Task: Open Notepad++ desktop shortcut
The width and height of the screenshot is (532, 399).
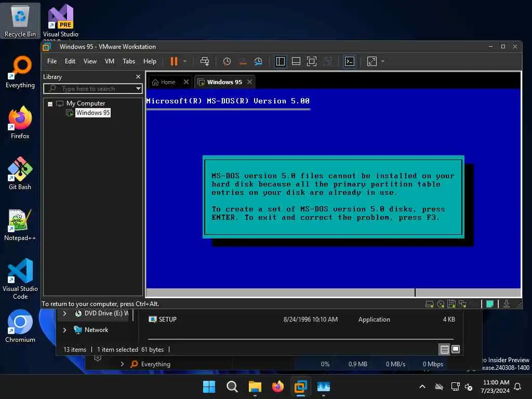Action: 20,224
